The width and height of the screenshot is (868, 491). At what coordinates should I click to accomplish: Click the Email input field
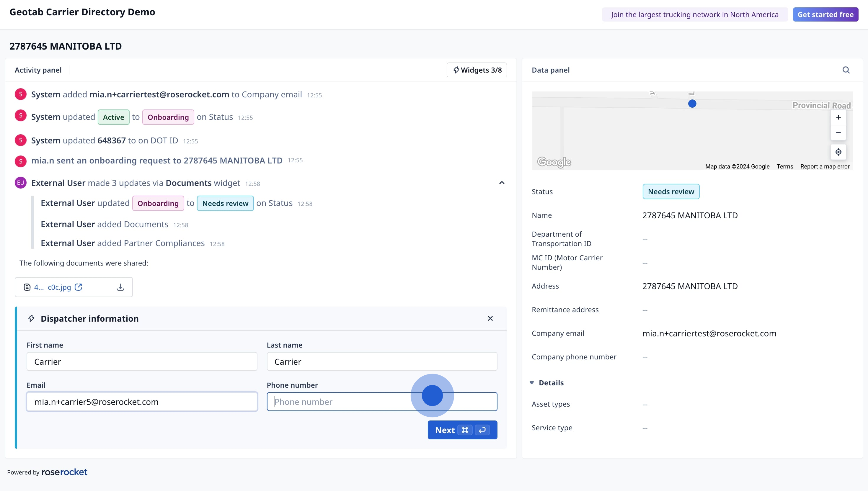pyautogui.click(x=142, y=402)
